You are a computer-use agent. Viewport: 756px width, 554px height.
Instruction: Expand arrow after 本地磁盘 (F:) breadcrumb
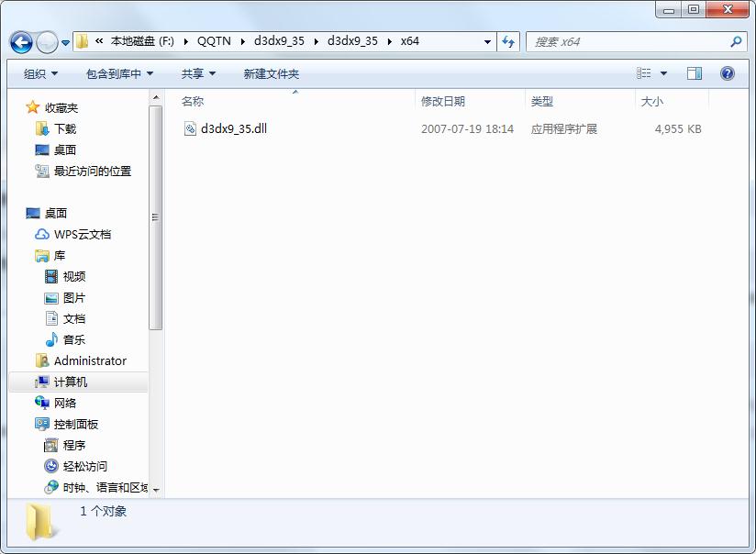(185, 41)
